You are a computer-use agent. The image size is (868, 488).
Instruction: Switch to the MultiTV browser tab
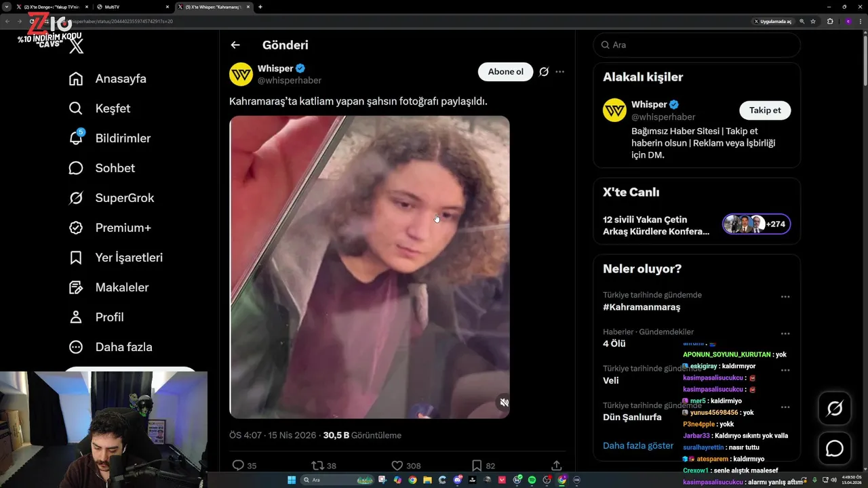point(132,7)
